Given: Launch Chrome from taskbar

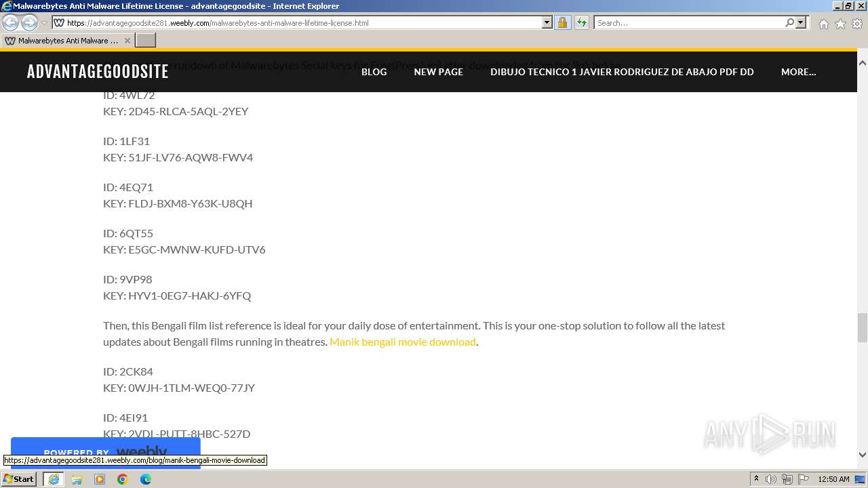Looking at the screenshot, I should click(x=123, y=479).
